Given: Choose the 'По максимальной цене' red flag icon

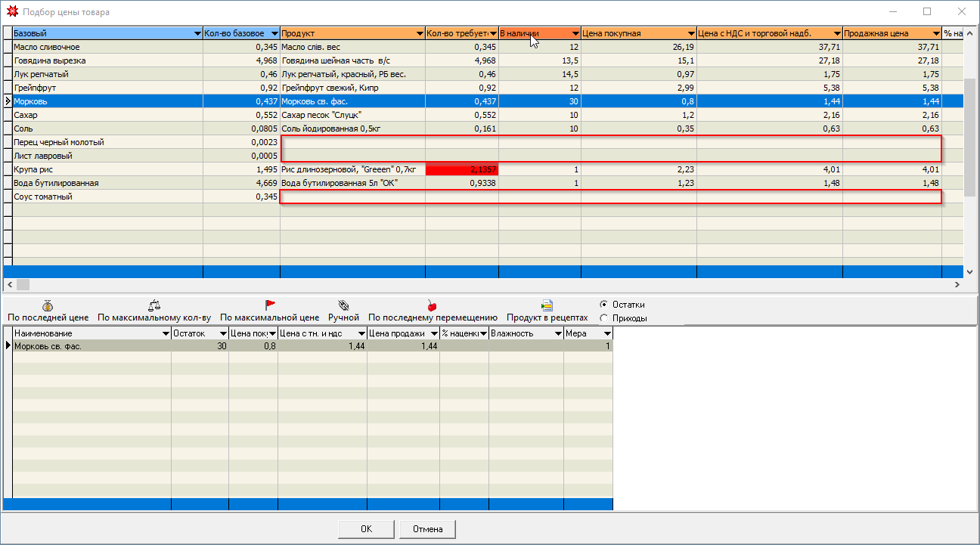Looking at the screenshot, I should 270,305.
